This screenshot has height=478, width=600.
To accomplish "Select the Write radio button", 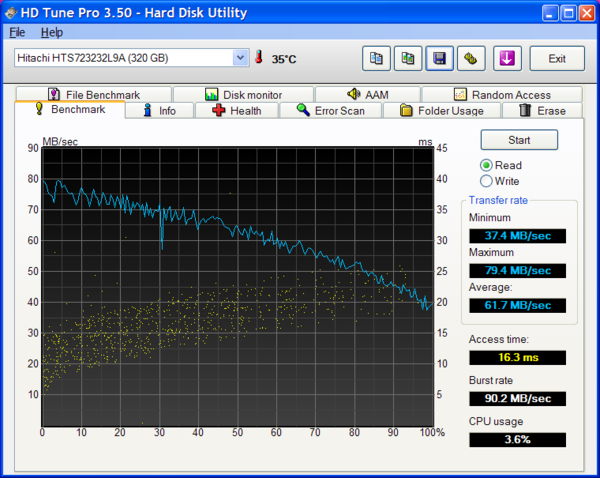I will (x=487, y=181).
